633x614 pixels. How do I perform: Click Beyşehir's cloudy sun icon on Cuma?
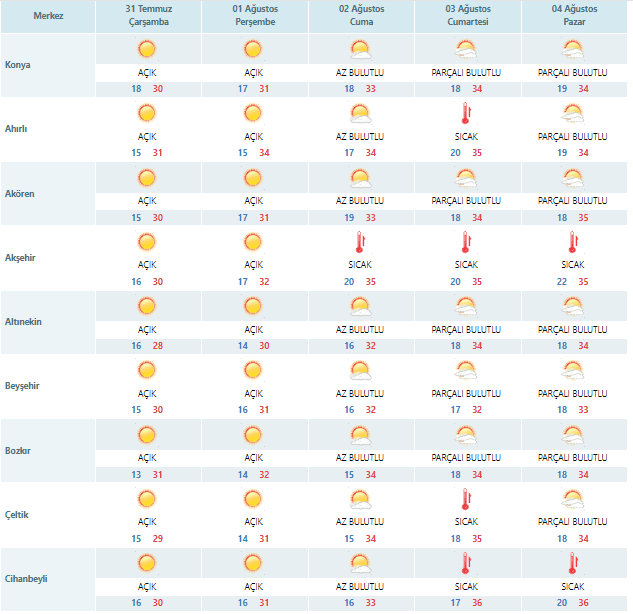tap(360, 370)
